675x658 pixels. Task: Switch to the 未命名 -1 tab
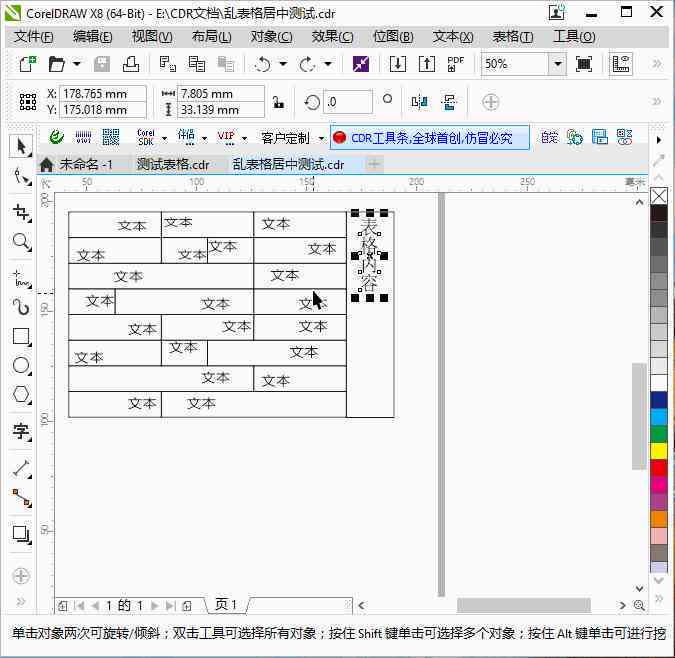click(x=86, y=164)
